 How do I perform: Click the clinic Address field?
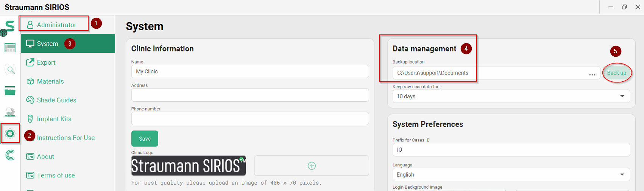(250, 95)
